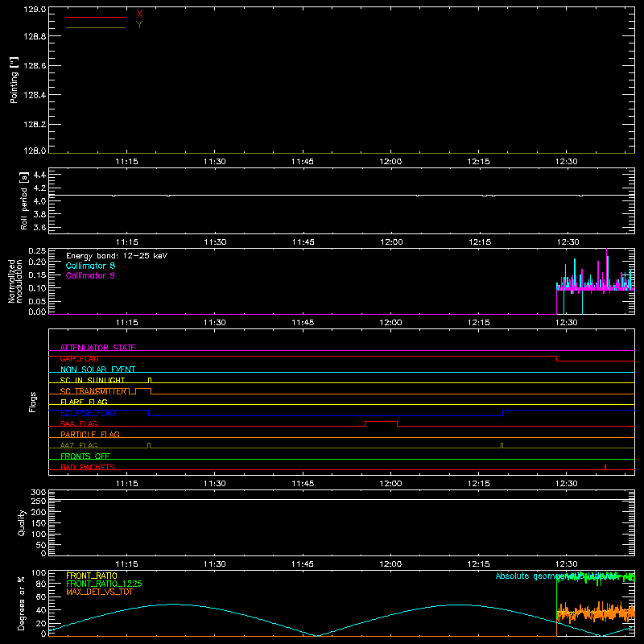Screen dimensions: 644x644
Task: Click the 80 tick on the 'Degrees or %' axis
Action: pyautogui.click(x=41, y=584)
